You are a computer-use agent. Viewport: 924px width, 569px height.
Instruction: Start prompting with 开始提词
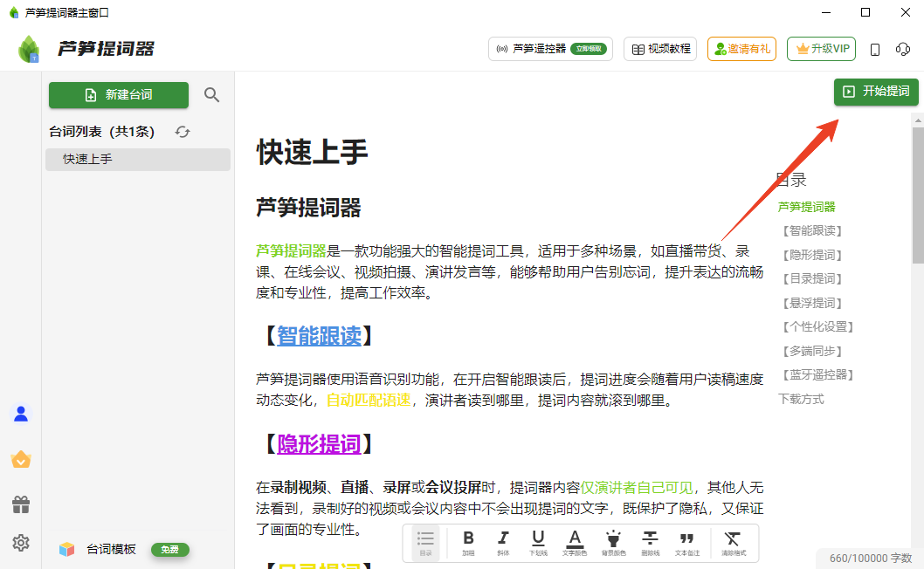click(x=876, y=92)
